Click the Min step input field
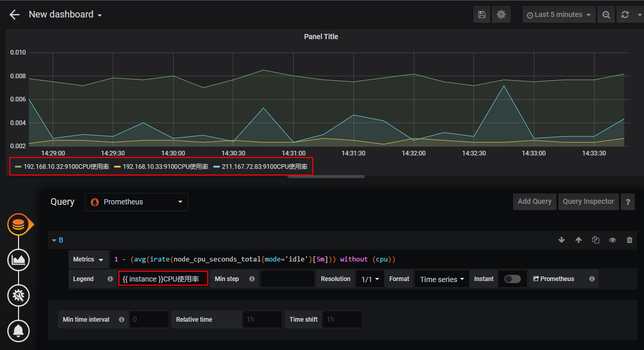 pos(287,279)
